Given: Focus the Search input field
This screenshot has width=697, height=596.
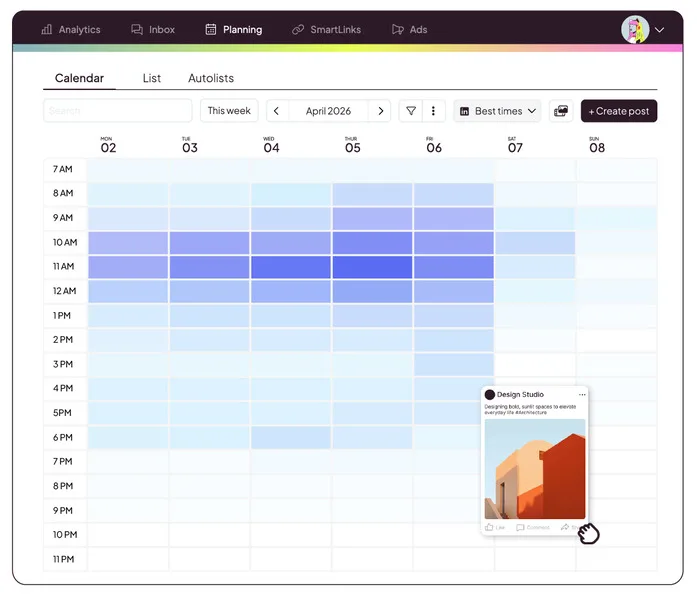Looking at the screenshot, I should pyautogui.click(x=118, y=111).
